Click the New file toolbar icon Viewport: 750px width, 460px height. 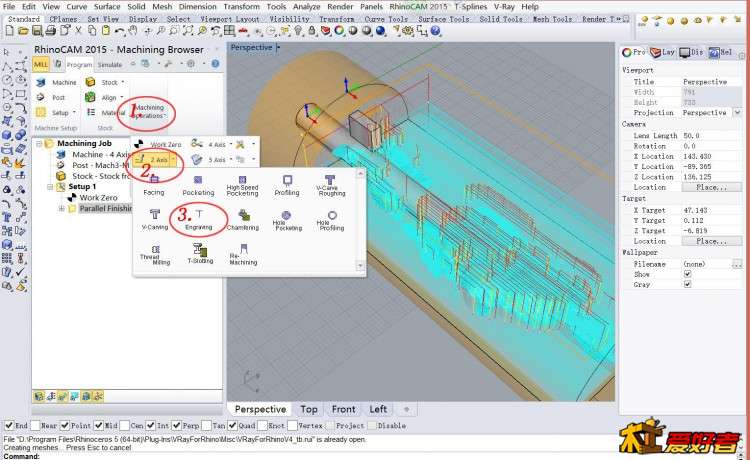[x=10, y=31]
